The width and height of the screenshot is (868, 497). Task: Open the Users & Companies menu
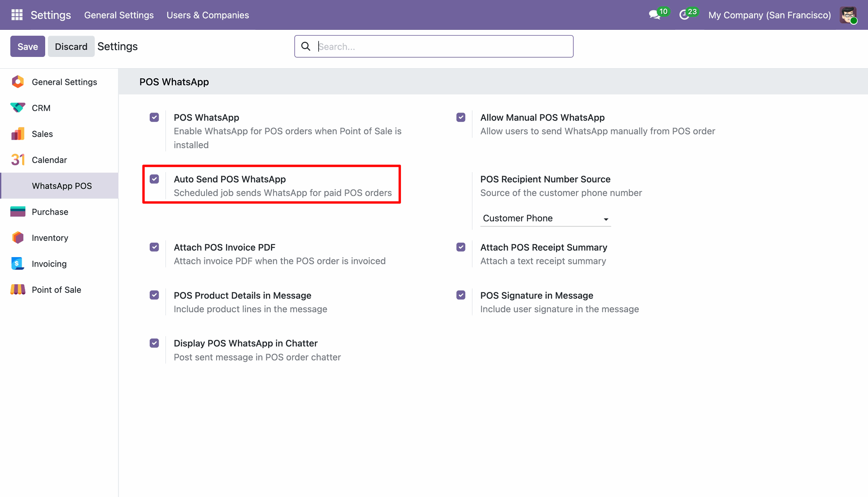tap(208, 15)
